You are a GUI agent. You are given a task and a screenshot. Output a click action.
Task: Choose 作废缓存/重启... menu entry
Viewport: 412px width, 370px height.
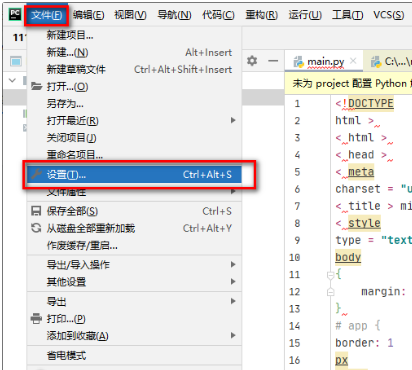[x=134, y=246]
